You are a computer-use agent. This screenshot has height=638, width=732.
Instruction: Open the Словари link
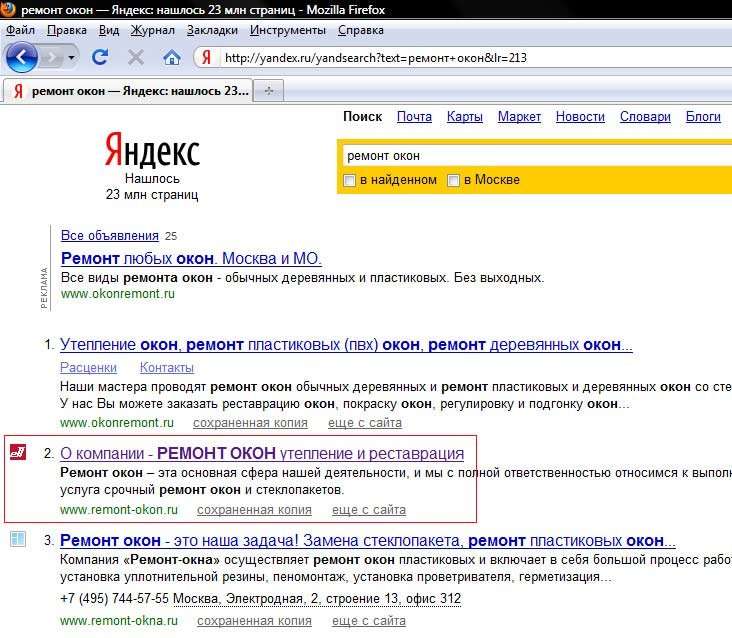pos(645,116)
